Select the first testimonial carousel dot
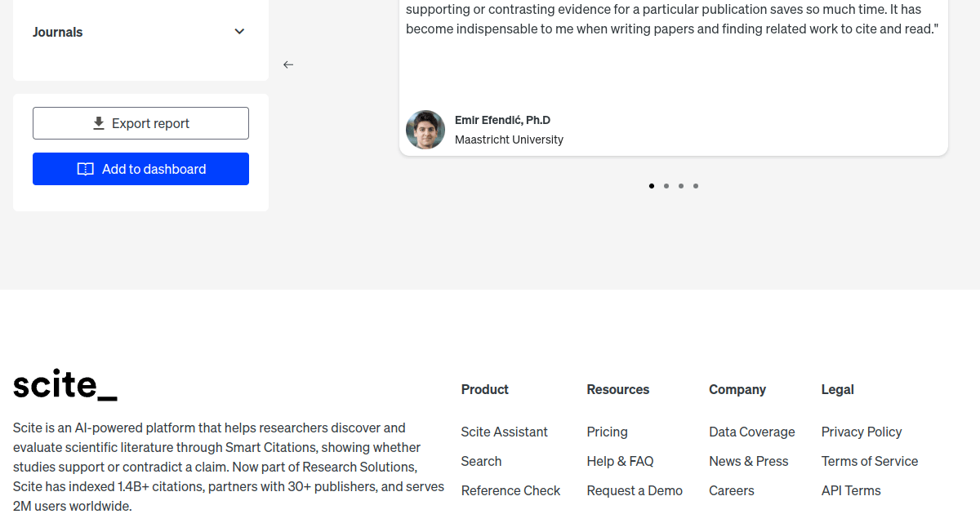 coord(652,186)
